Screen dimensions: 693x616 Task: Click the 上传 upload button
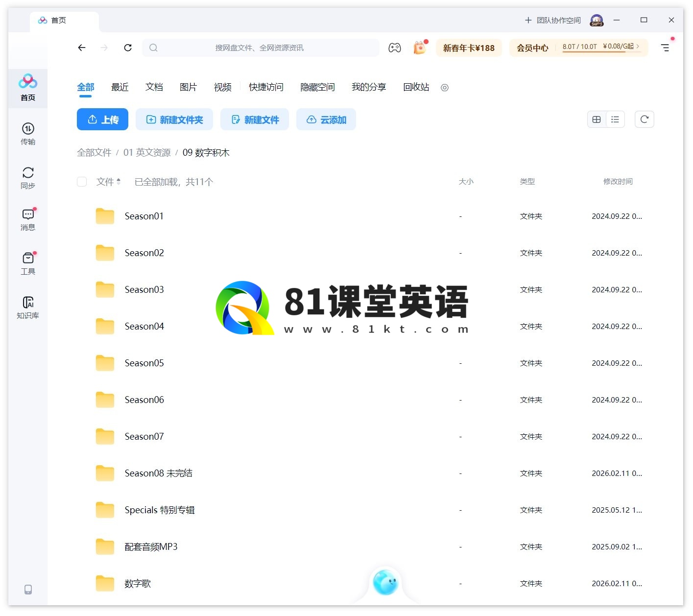(x=102, y=119)
